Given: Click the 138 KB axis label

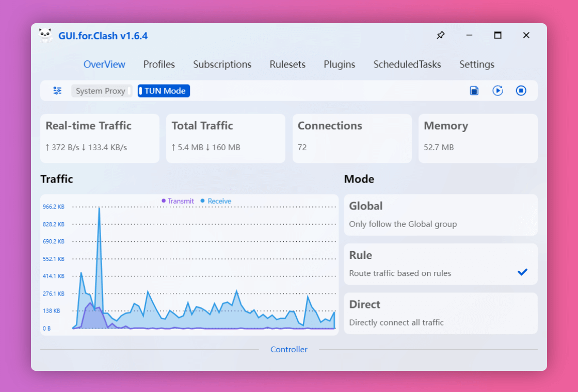Looking at the screenshot, I should (51, 311).
